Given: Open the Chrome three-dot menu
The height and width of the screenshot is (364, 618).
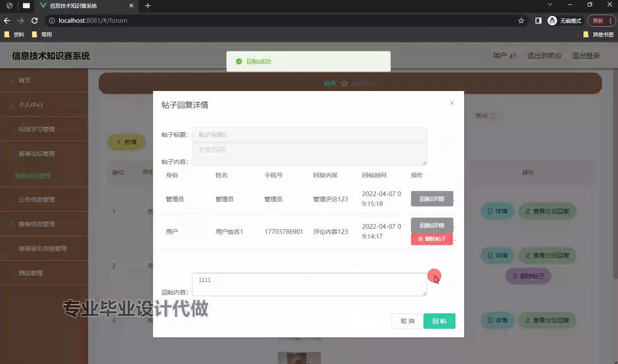Looking at the screenshot, I should 610,21.
